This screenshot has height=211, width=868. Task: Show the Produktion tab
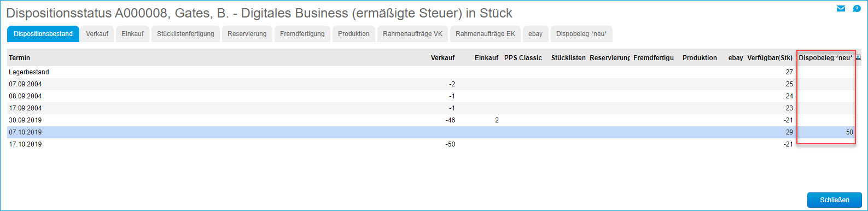pyautogui.click(x=354, y=34)
